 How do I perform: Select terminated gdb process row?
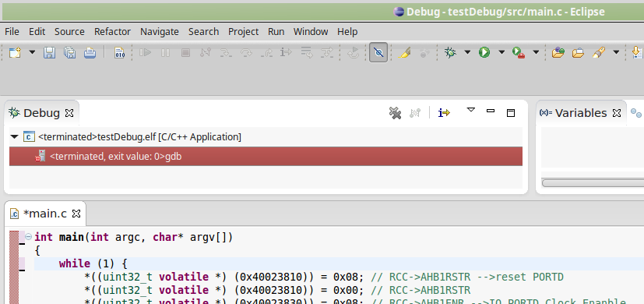tap(266, 157)
